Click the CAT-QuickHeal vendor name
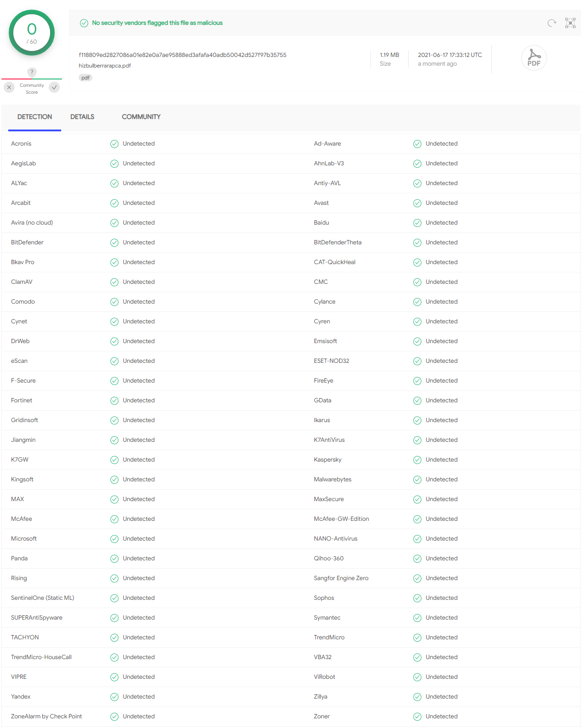Image resolution: width=581 pixels, height=728 pixels. tap(335, 262)
